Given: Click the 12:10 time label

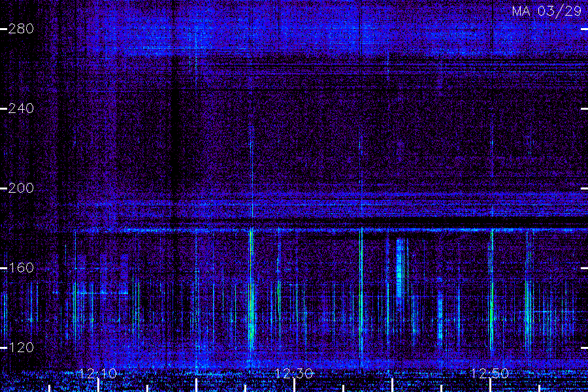Looking at the screenshot, I should tap(98, 373).
